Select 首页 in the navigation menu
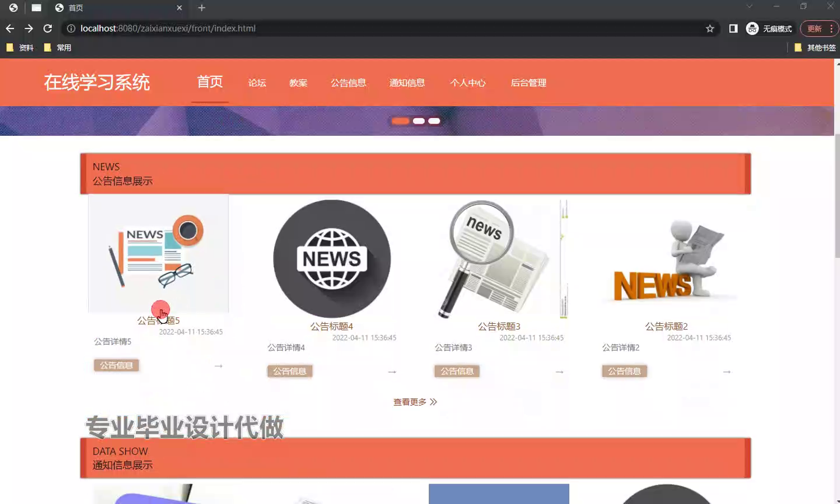840x504 pixels. click(x=210, y=82)
